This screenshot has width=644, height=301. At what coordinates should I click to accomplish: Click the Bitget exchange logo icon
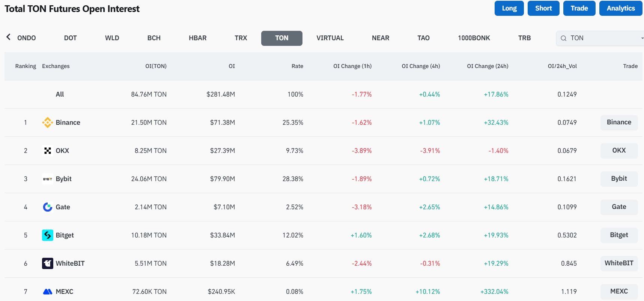(x=48, y=235)
